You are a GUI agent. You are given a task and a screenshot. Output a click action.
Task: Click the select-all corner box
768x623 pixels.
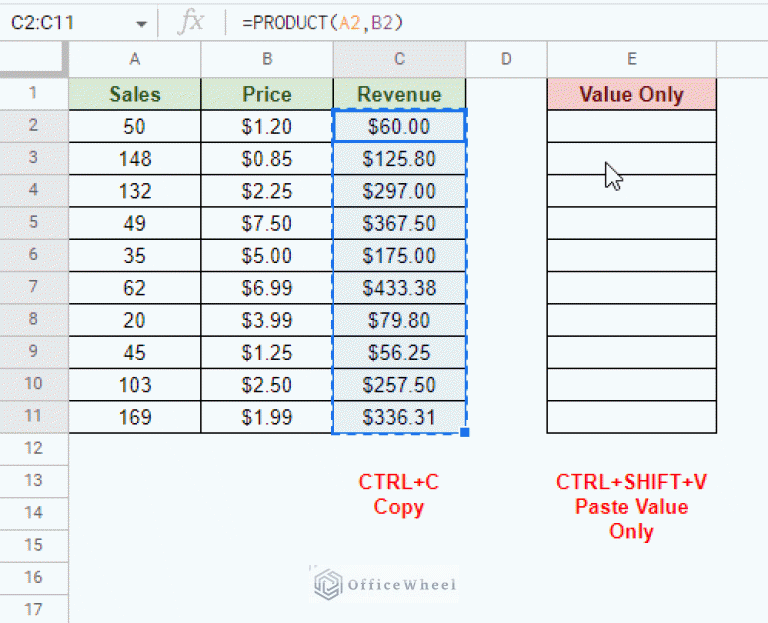[34, 60]
